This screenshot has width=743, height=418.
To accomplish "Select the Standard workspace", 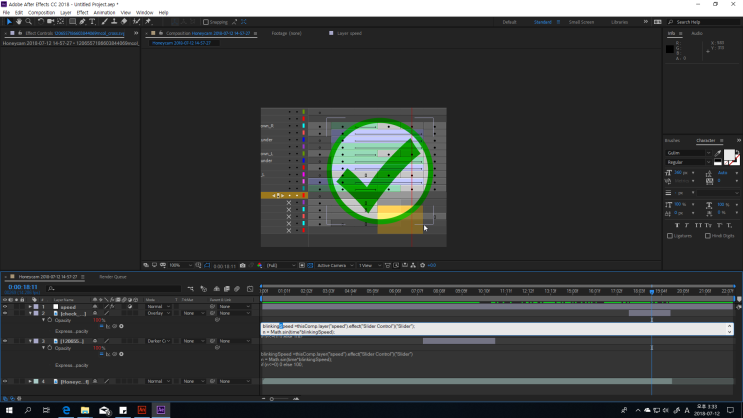I will pos(543,22).
